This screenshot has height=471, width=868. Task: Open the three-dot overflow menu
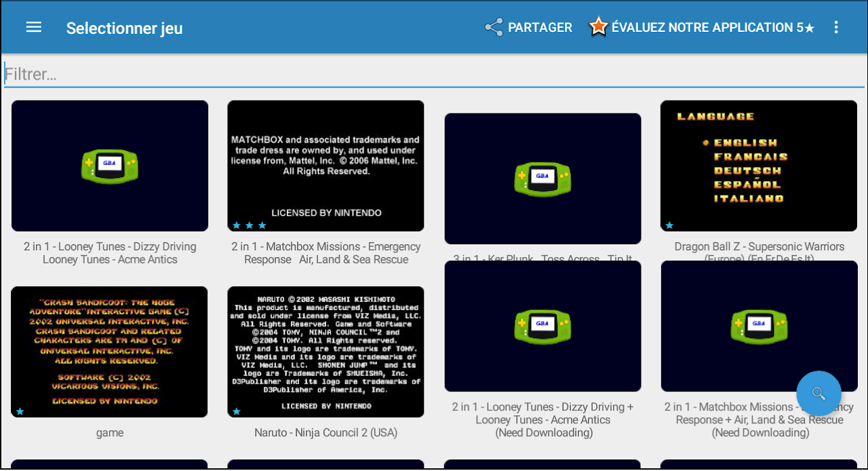coord(836,27)
